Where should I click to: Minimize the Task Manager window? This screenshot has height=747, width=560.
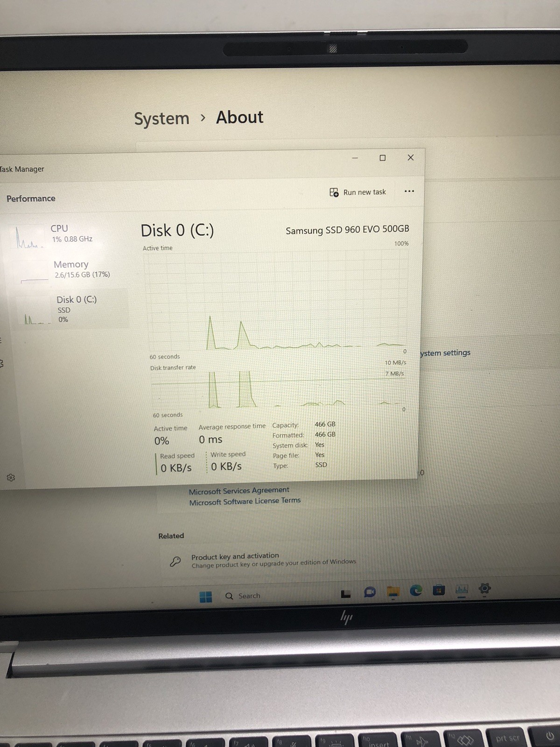[355, 158]
